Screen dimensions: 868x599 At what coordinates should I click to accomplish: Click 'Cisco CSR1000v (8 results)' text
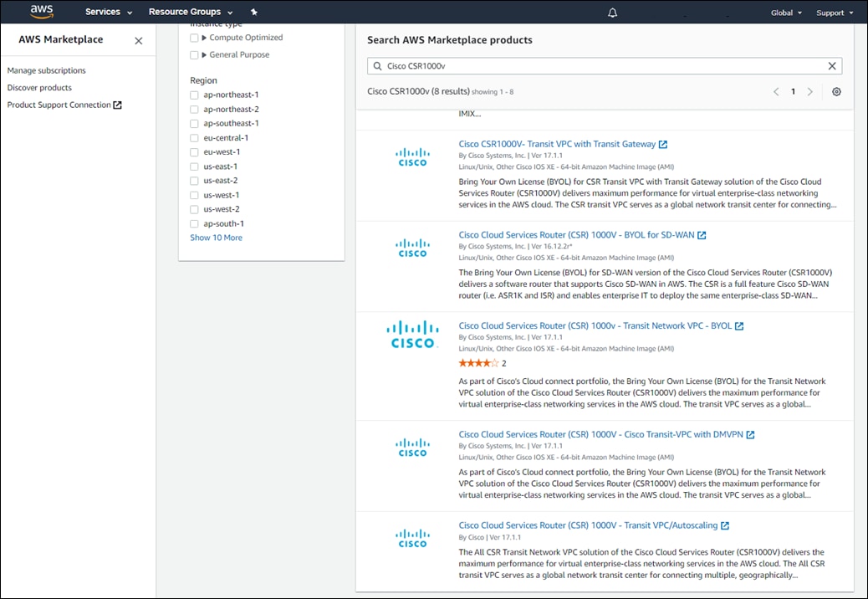418,91
